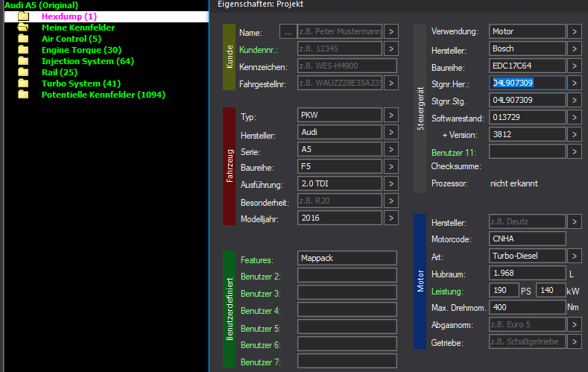Open the Hexdump (1) folder
Screen dimensions: 588x372
(69, 16)
